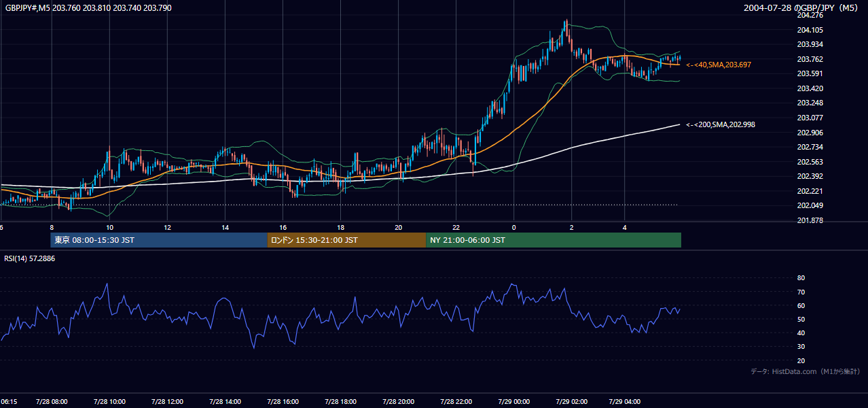
Task: Click price axis value 203.591
Action: click(810, 73)
